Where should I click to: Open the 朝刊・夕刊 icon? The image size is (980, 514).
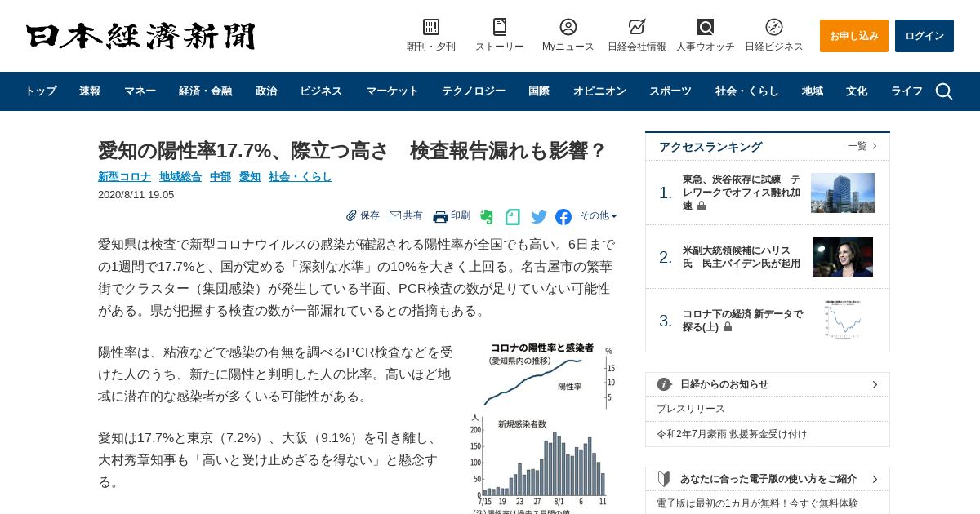431,27
